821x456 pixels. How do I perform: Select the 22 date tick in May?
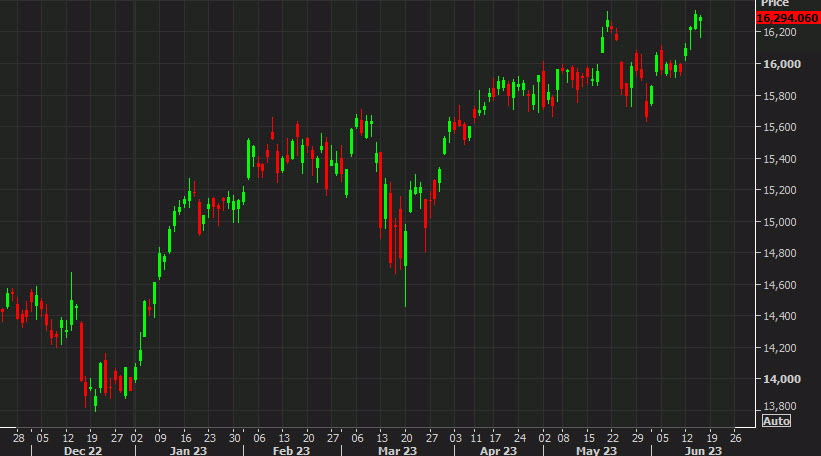tap(613, 438)
